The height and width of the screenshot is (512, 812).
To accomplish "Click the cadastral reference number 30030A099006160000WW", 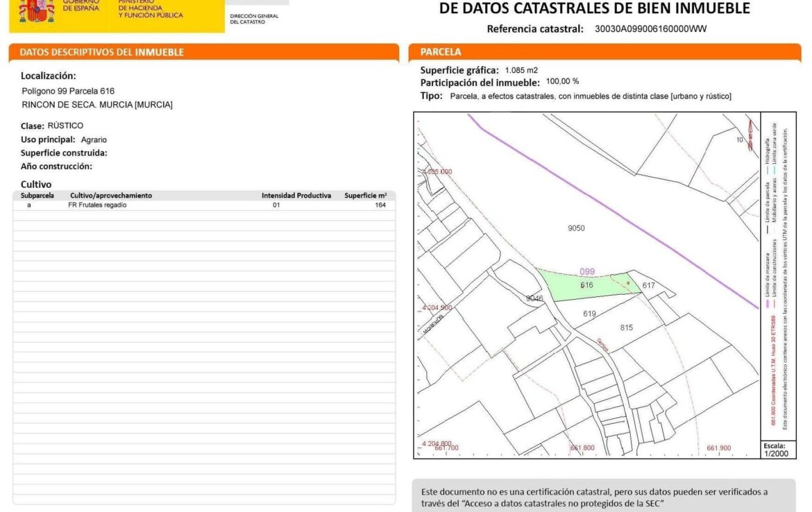I will click(650, 29).
